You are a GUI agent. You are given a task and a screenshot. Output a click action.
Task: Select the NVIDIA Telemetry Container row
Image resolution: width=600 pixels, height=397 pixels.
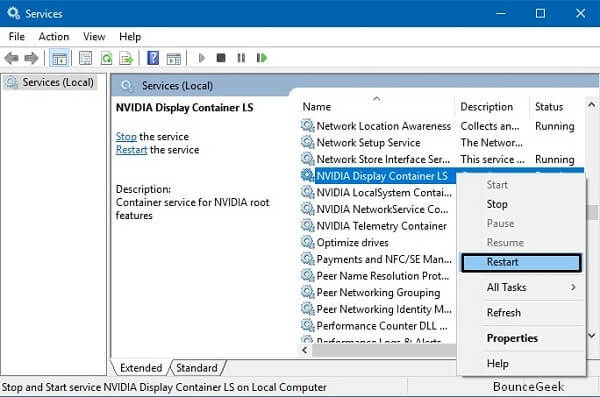click(377, 226)
